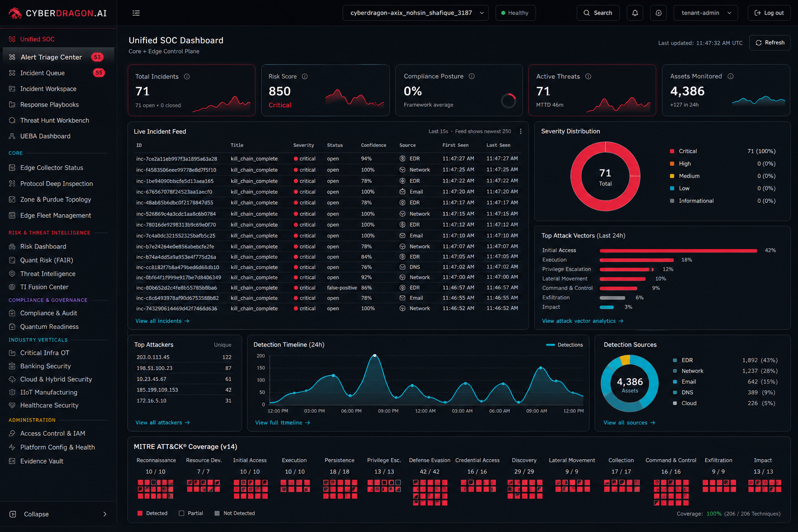Image resolution: width=798 pixels, height=532 pixels.
Task: Click the Quantum Readiness sidebar icon
Action: (12, 327)
